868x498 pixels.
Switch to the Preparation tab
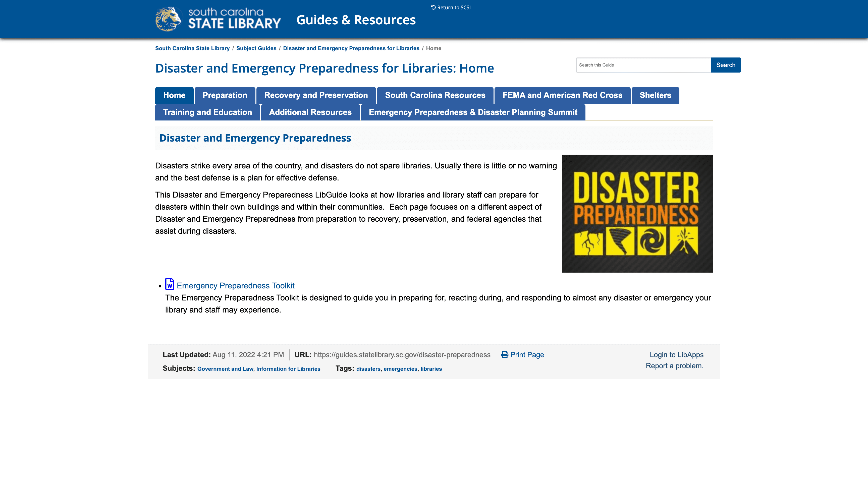tap(225, 95)
